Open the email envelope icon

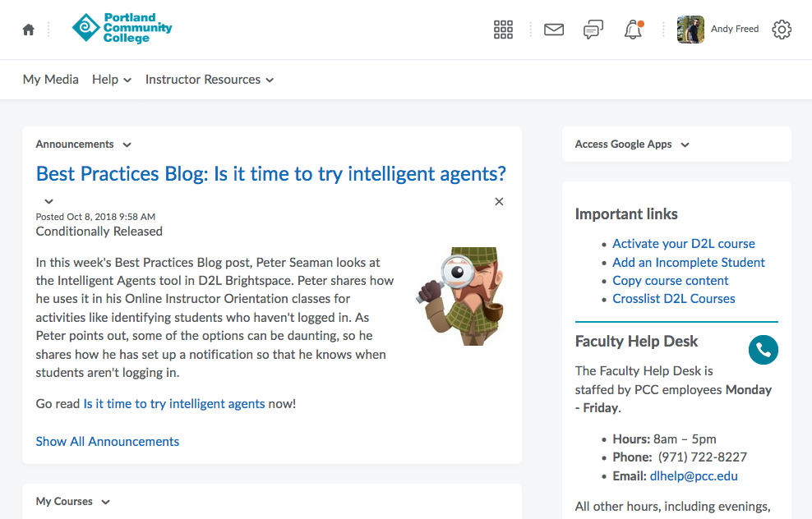coord(554,30)
